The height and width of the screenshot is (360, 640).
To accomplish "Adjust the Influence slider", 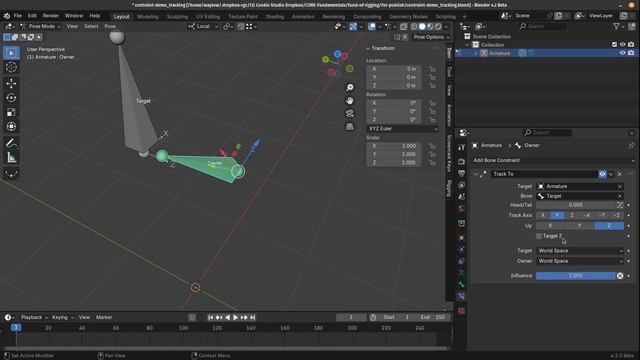I will [576, 276].
